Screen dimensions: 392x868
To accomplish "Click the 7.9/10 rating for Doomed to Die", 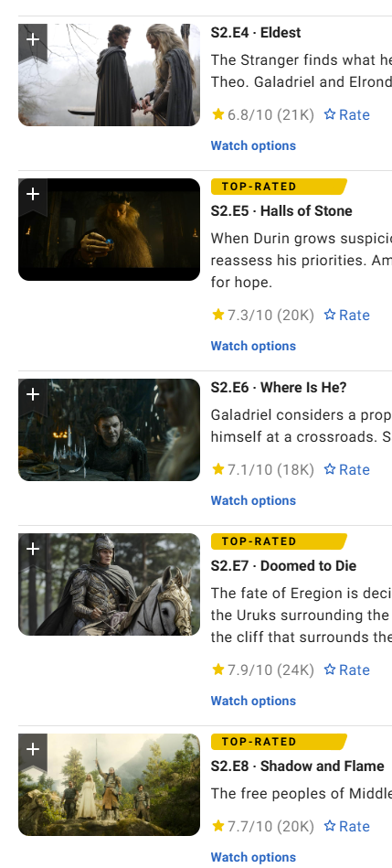I will point(262,670).
